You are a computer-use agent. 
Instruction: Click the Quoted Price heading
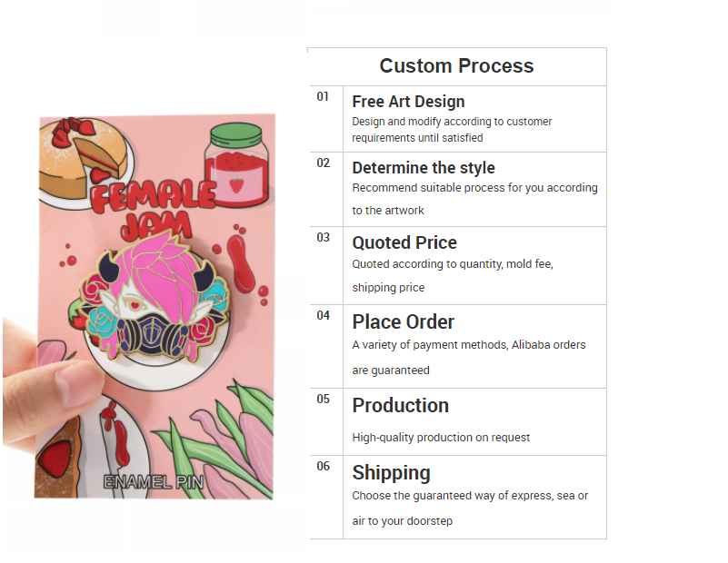pos(404,242)
